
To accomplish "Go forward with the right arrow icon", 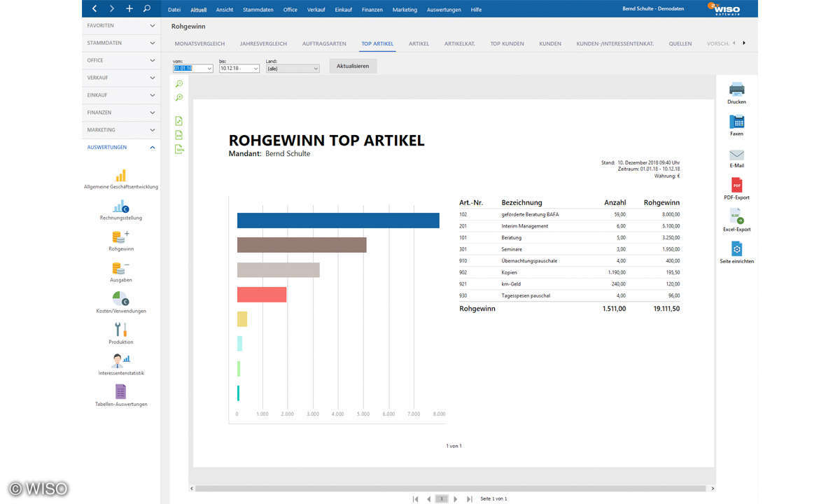I will point(112,8).
